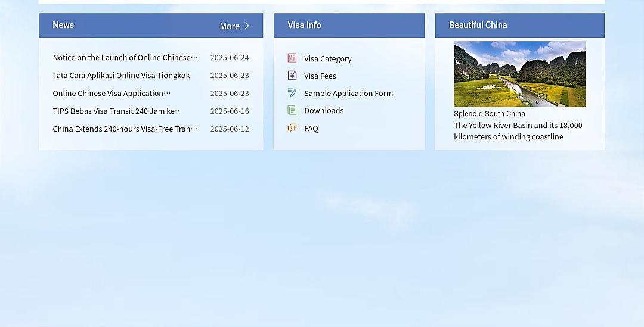Open the FAQ link
This screenshot has width=644, height=327.
[x=311, y=129]
